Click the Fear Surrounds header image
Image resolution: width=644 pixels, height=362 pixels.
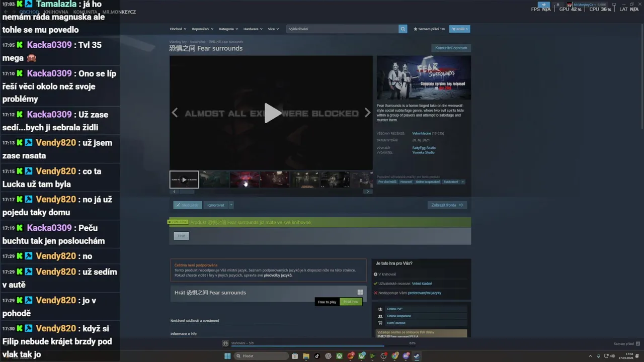tap(424, 77)
